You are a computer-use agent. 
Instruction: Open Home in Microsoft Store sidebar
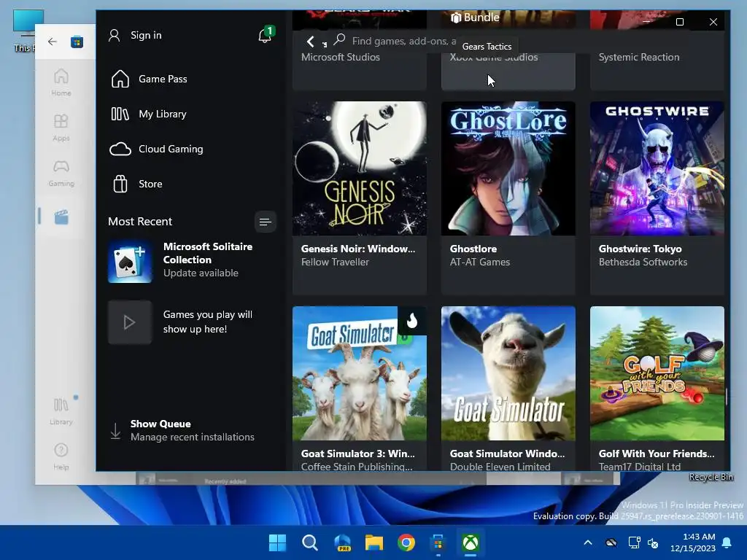click(61, 82)
